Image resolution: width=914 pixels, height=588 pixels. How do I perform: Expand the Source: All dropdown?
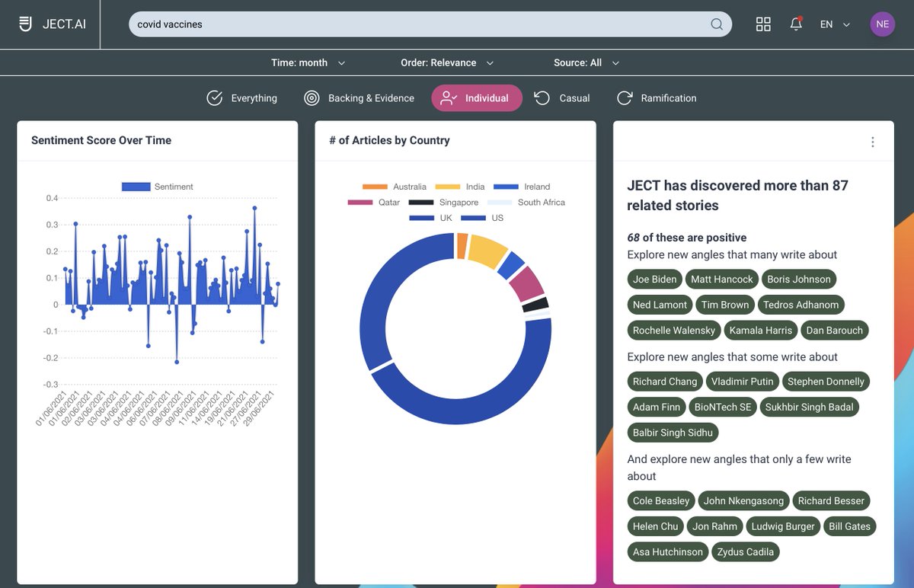[x=586, y=62]
